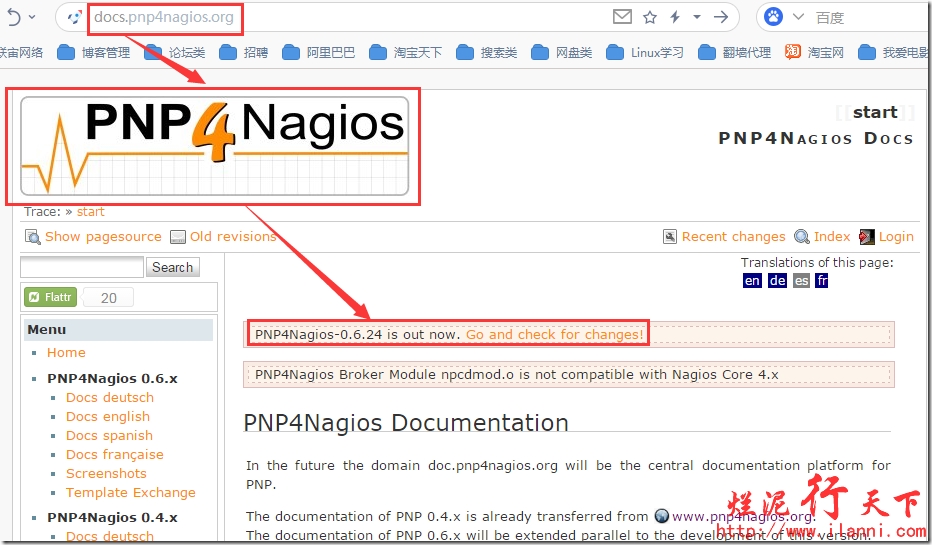Open the 淘宝天下 bookmarks folder
Screen dimensions: 932x545
405,52
